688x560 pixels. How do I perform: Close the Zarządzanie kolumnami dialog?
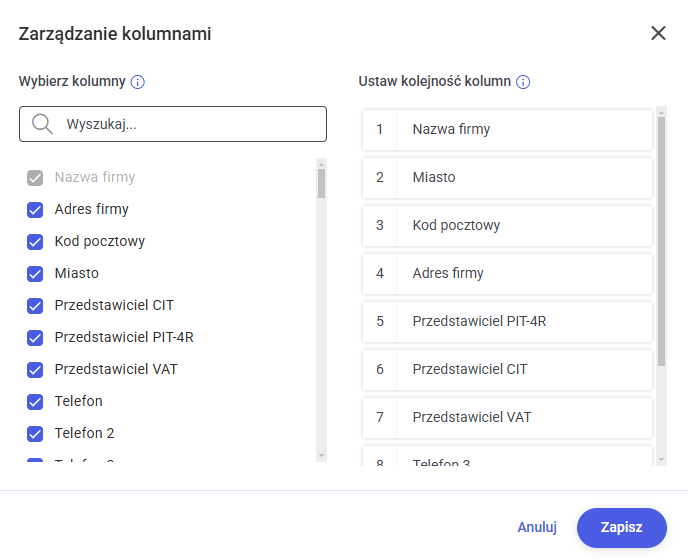point(658,33)
